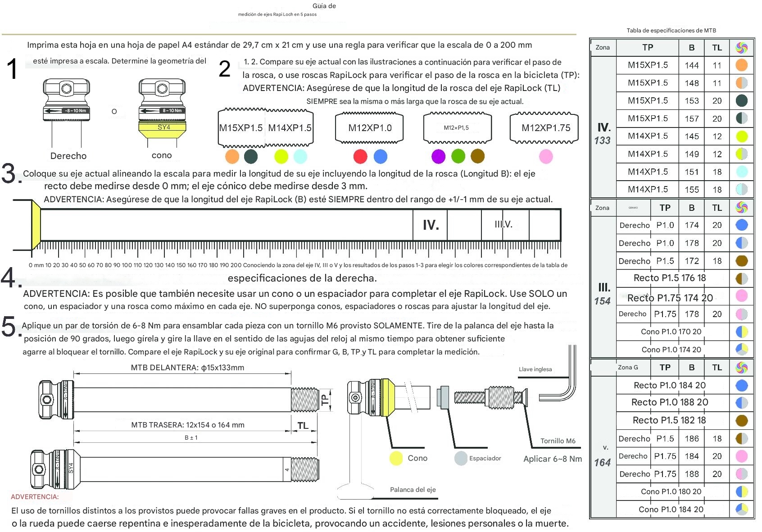The image size is (762, 532).
Task: Click the cone axle head illustration labeled cono
Action: 162,113
